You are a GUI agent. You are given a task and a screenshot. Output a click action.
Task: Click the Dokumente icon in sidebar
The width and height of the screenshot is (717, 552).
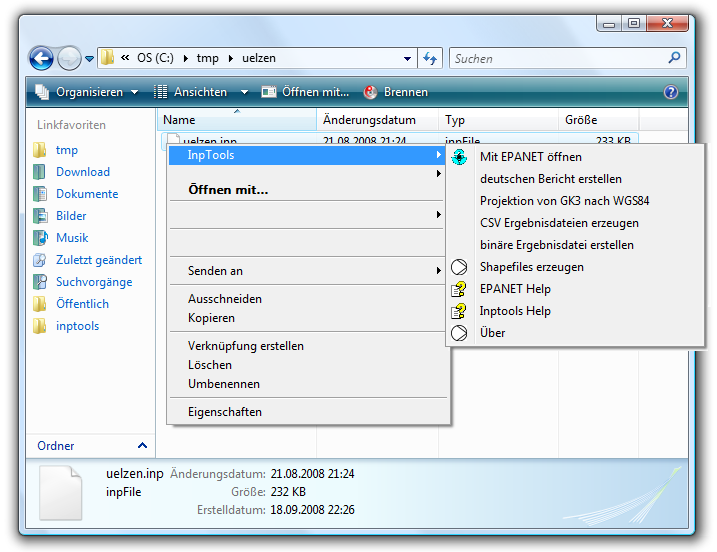(x=40, y=194)
